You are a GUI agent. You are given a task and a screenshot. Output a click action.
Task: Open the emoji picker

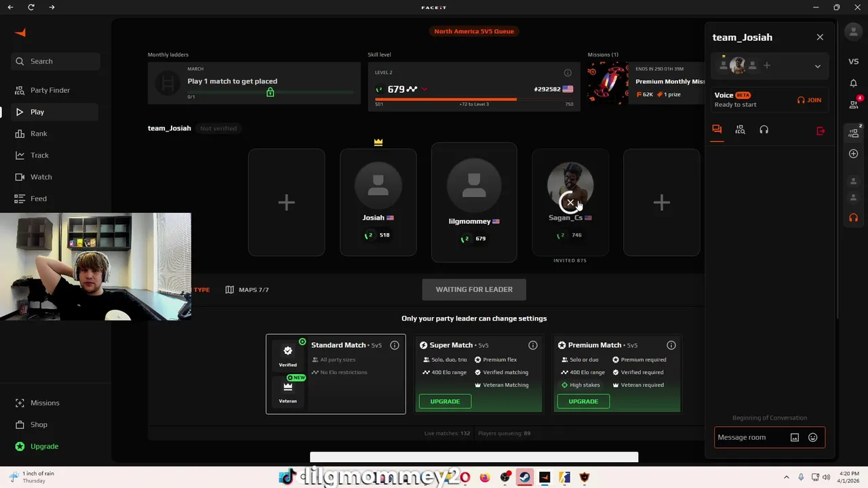(813, 437)
